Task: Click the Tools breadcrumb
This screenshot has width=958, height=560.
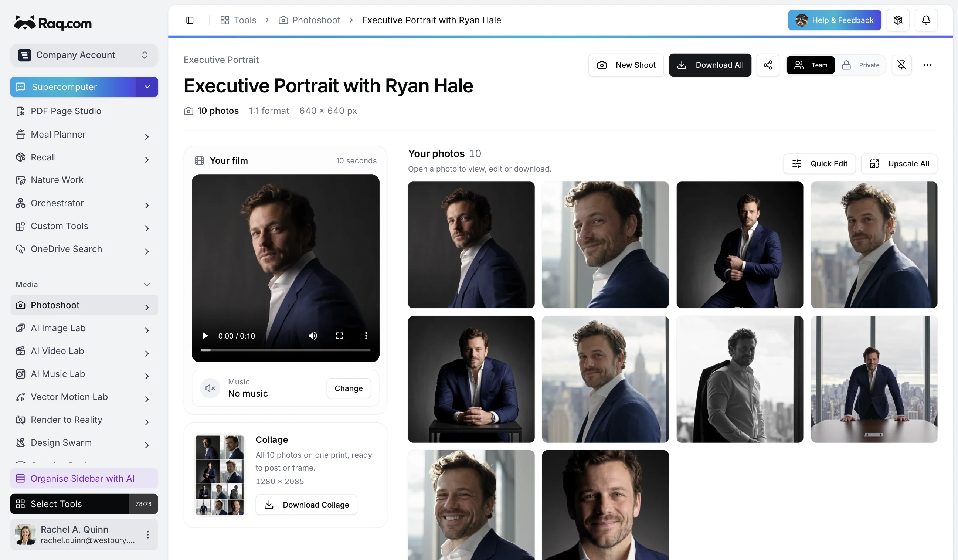Action: click(x=238, y=20)
